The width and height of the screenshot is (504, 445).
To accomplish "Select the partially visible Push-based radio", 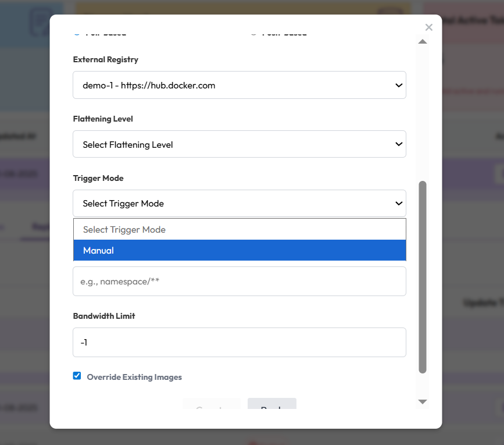I will pyautogui.click(x=253, y=34).
